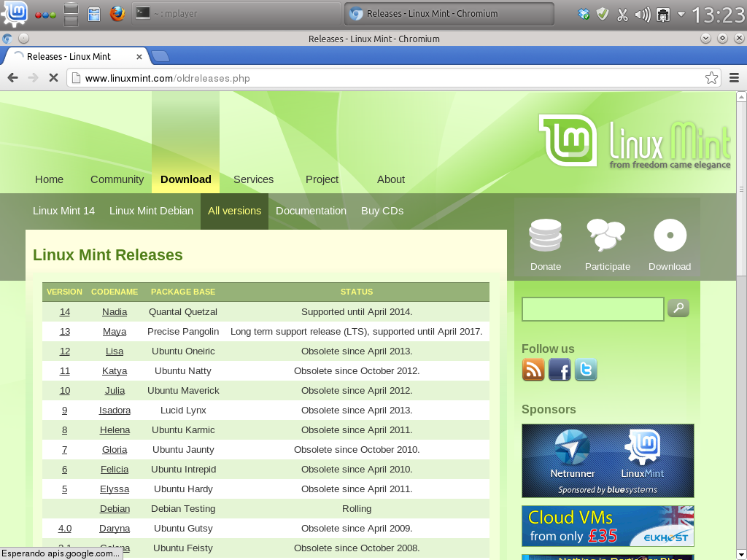Image resolution: width=747 pixels, height=560 pixels.
Task: Open the Dropbox tray icon
Action: tap(584, 15)
